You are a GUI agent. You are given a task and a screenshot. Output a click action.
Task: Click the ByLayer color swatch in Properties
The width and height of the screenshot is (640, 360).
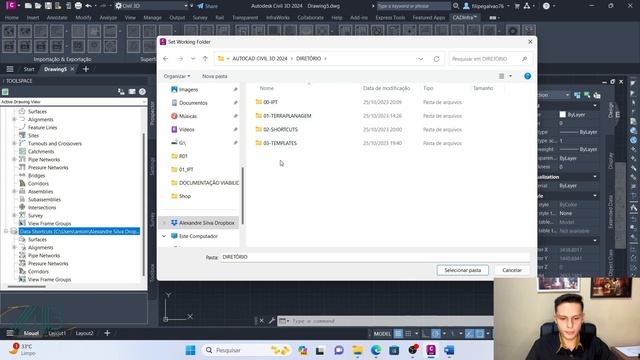coord(562,115)
